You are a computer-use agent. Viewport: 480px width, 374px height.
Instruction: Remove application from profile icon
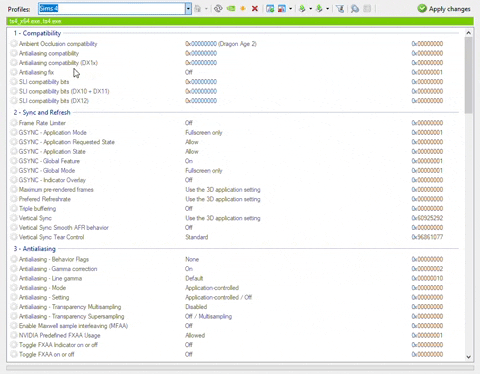(282, 9)
